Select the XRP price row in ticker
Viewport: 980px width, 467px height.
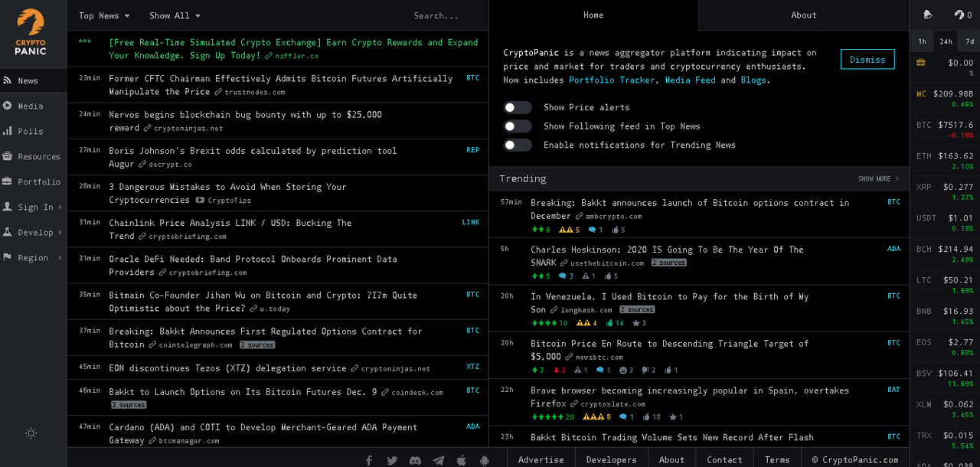945,191
